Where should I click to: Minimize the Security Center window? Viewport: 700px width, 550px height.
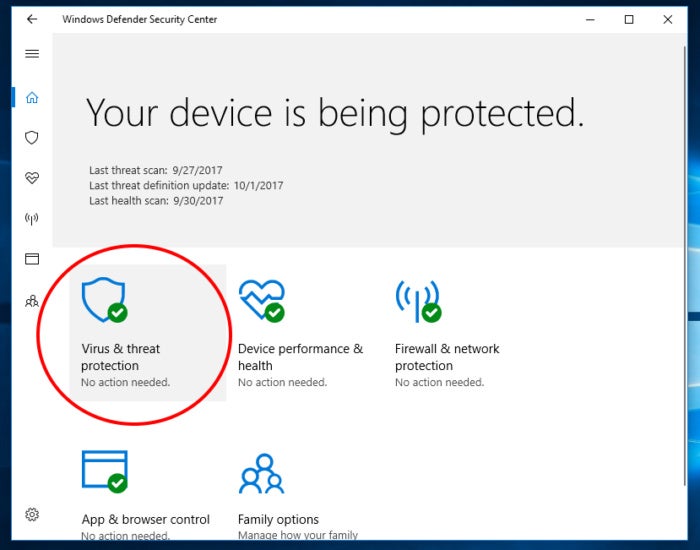(590, 19)
